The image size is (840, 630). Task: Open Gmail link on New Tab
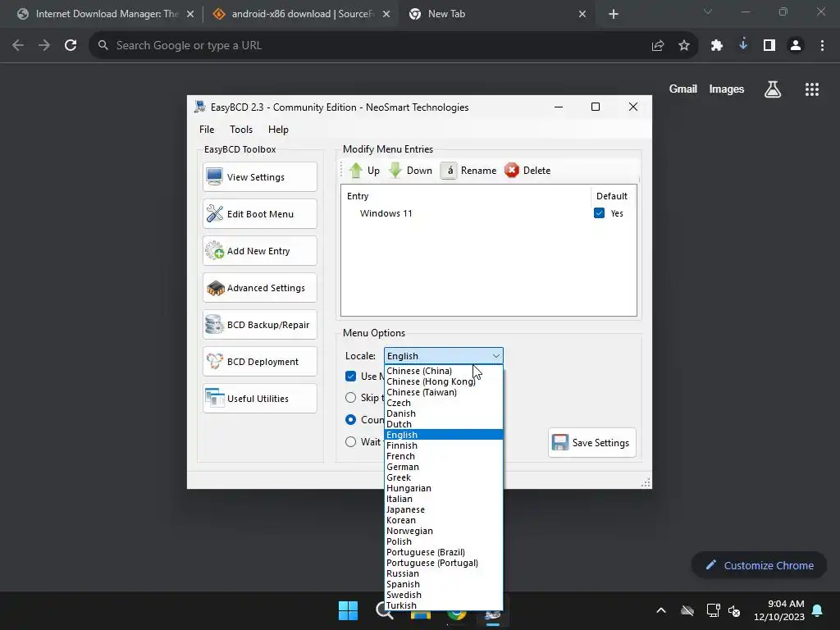[x=683, y=89]
